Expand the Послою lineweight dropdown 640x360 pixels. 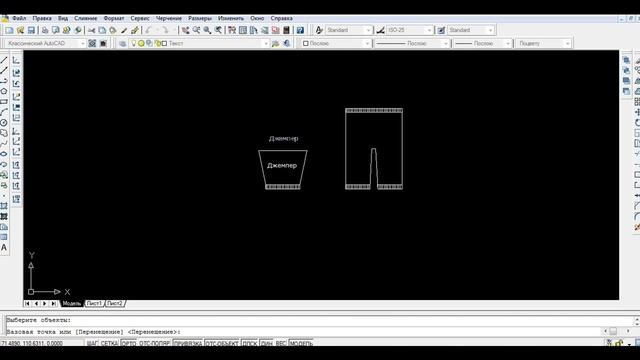pyautogui.click(x=508, y=43)
